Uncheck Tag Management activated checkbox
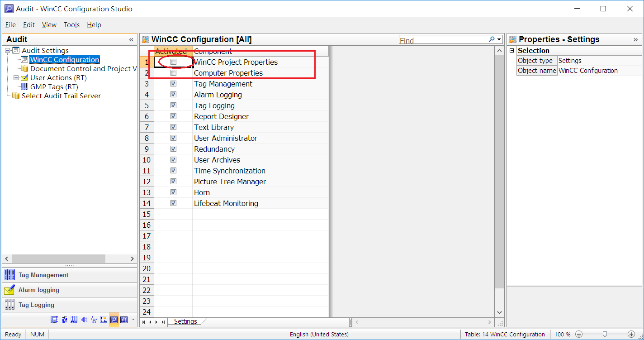The height and width of the screenshot is (340, 644). point(173,84)
